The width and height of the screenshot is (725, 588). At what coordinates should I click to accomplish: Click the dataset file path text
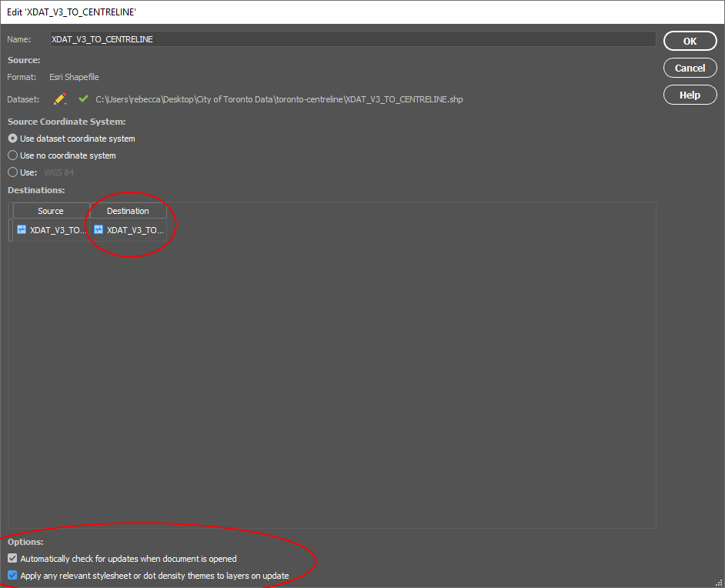point(279,99)
